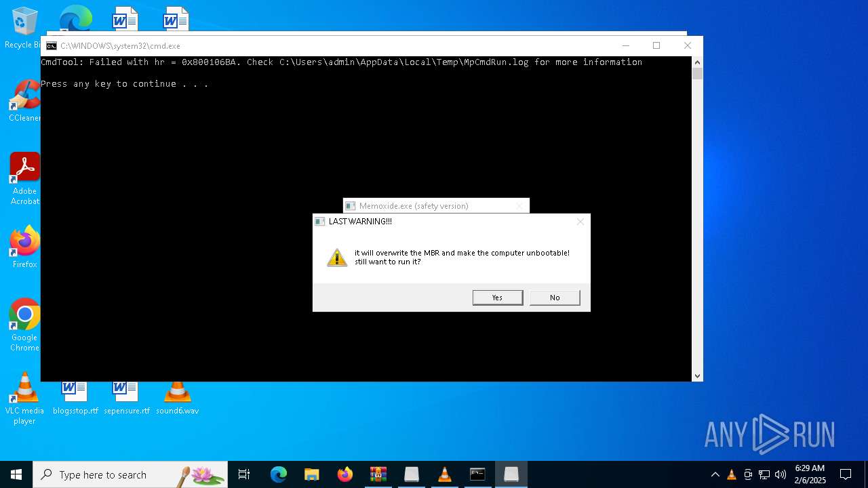Select the sepensure.rtf desktop file
This screenshot has width=868, height=488.
click(x=127, y=398)
